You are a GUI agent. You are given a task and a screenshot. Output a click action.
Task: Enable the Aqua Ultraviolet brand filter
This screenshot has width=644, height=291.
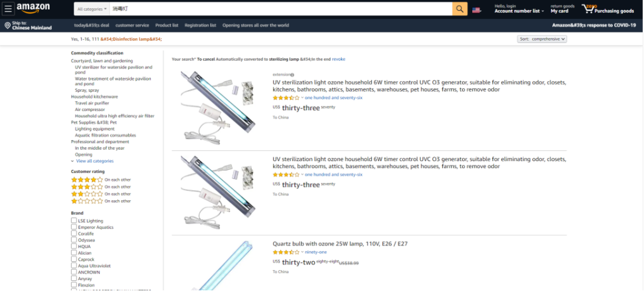point(74,266)
